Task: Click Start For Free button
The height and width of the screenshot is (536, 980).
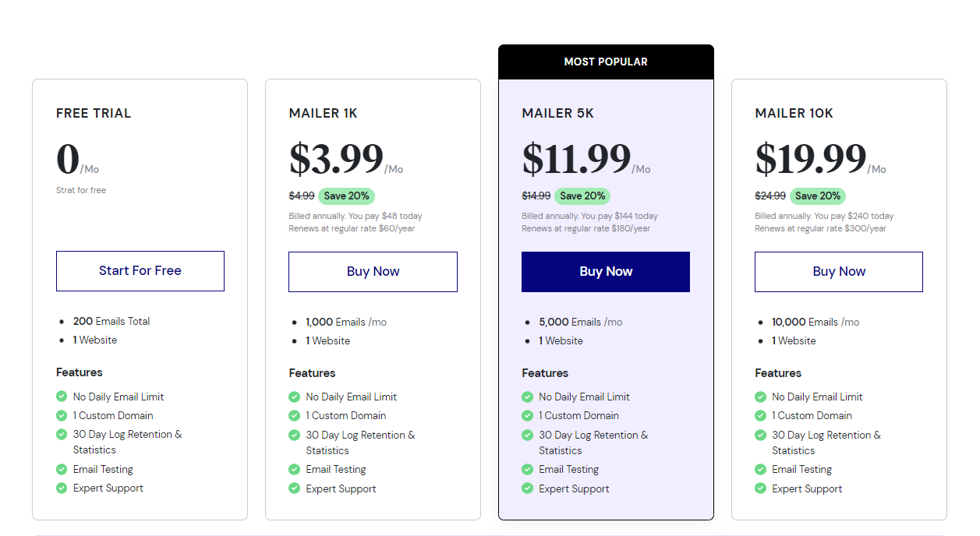Action: point(140,271)
